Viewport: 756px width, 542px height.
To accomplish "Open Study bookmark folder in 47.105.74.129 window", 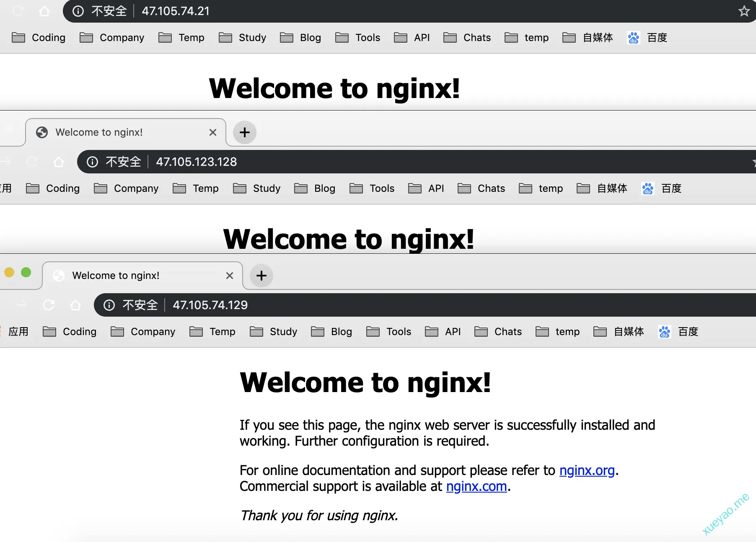I will (x=274, y=332).
